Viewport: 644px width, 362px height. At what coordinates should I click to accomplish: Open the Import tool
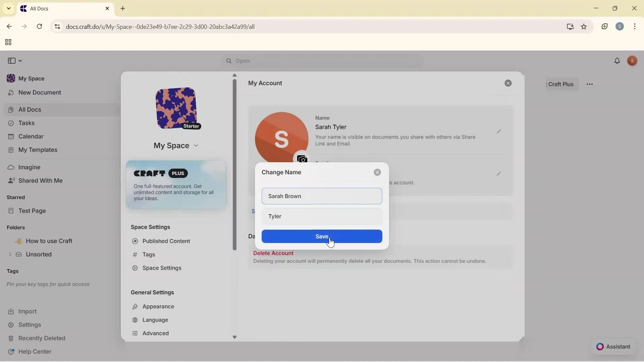[x=27, y=311]
